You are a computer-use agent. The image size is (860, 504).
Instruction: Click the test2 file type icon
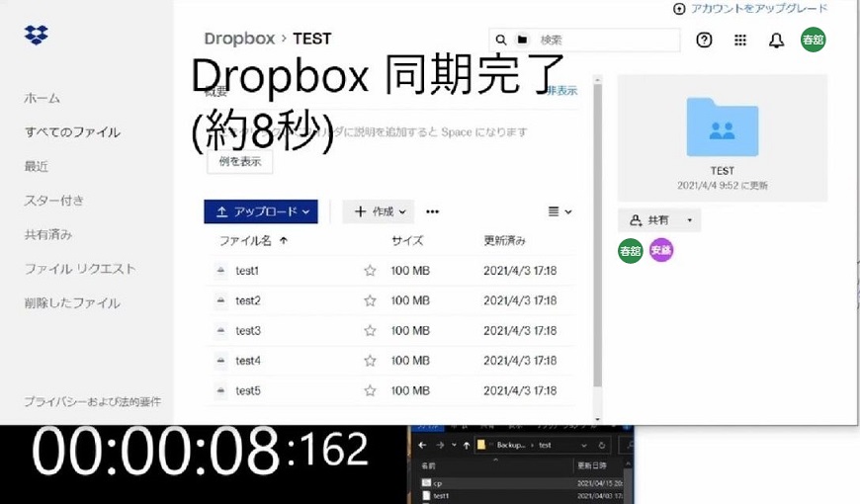coord(220,300)
